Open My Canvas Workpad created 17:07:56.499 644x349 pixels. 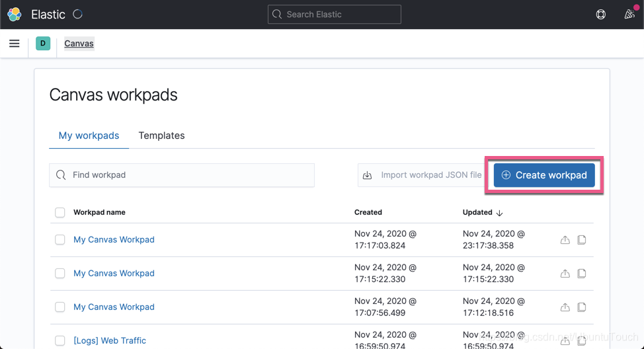pos(114,307)
